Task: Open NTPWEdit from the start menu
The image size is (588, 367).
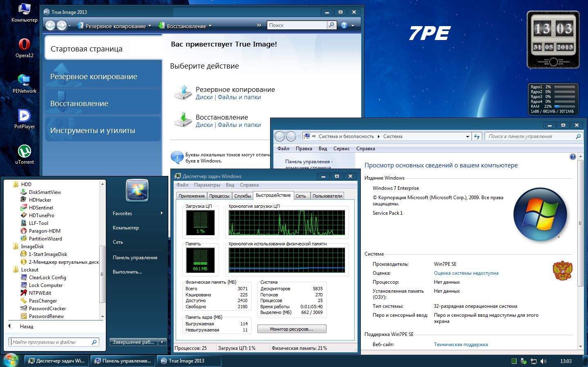Action: [x=40, y=293]
